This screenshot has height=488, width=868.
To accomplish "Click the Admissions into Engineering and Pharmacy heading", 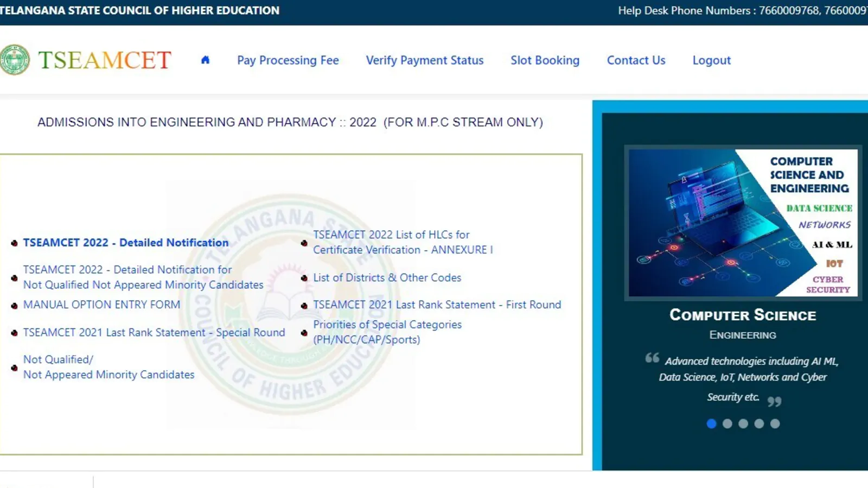I will (290, 122).
